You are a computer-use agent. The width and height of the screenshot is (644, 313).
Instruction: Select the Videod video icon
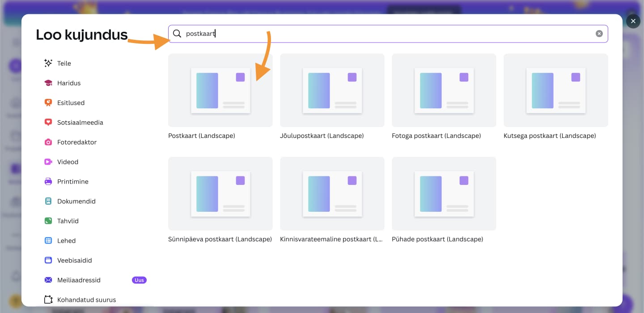coord(48,162)
